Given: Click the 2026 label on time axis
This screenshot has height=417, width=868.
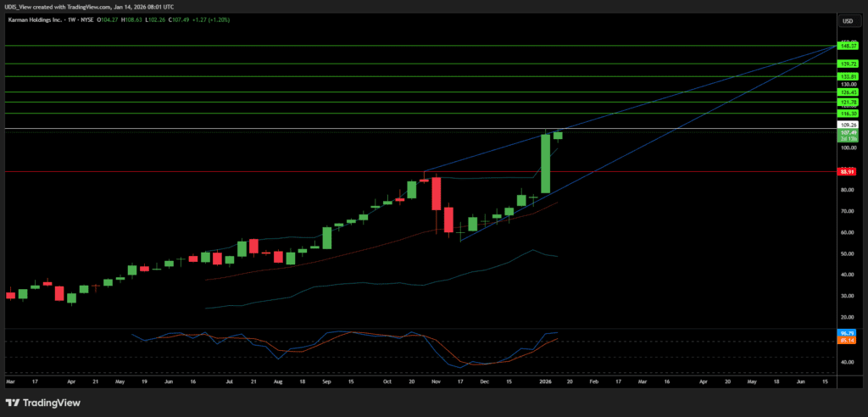Looking at the screenshot, I should pos(546,382).
